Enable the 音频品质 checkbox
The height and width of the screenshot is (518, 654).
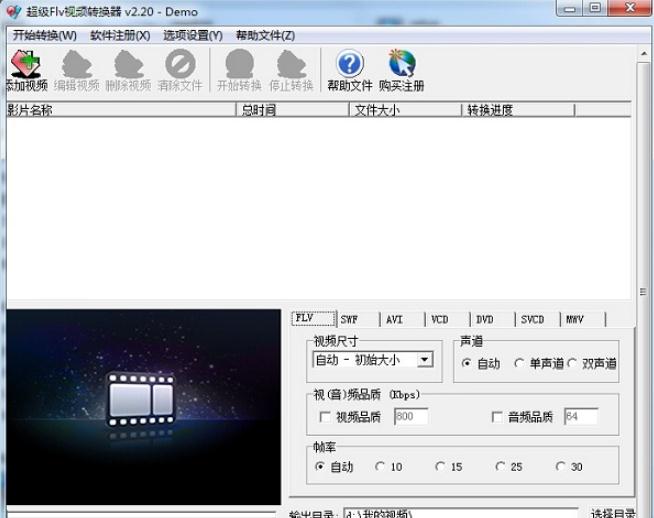pos(497,417)
